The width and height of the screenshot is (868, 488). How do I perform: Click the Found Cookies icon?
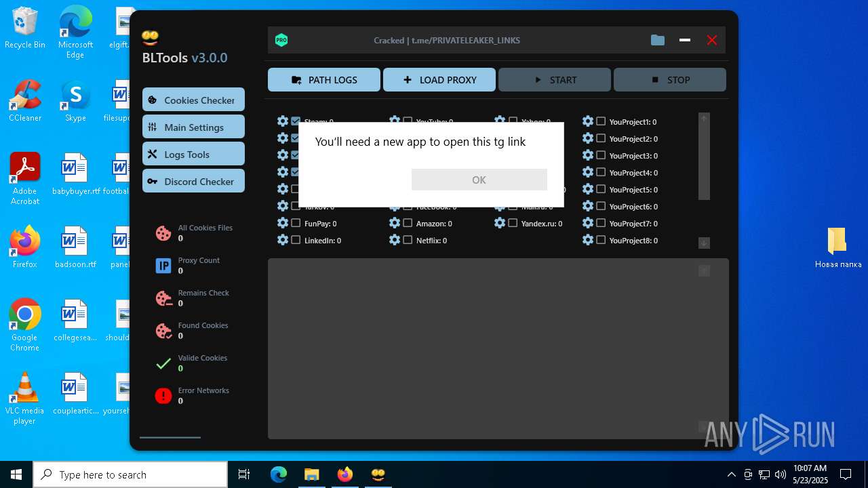[163, 331]
